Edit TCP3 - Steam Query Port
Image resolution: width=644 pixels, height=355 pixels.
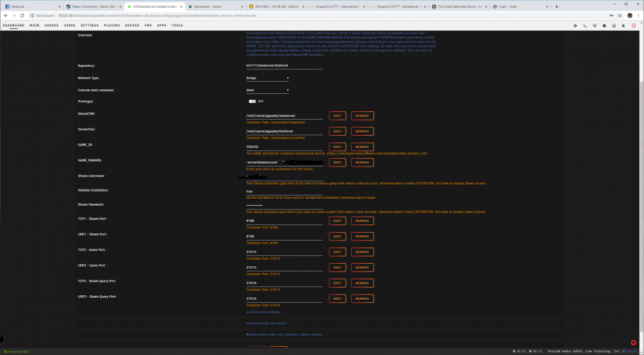point(337,283)
